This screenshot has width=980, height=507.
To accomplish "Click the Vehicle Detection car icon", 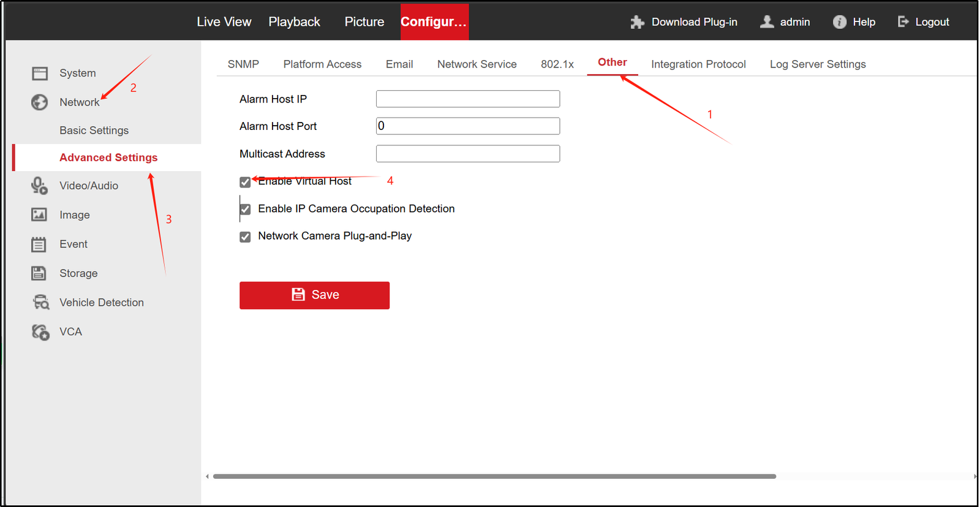I will (x=40, y=302).
